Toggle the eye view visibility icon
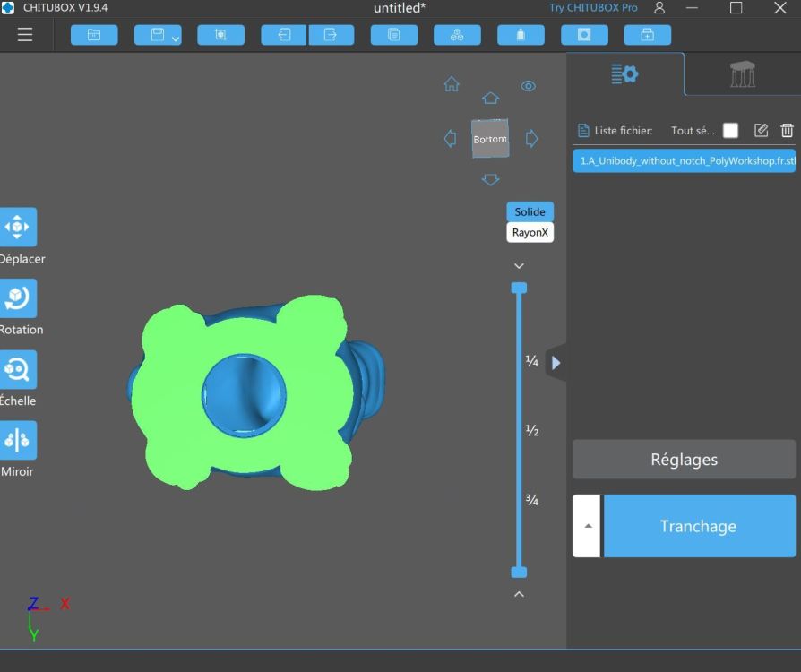The width and height of the screenshot is (801, 672). click(x=529, y=86)
